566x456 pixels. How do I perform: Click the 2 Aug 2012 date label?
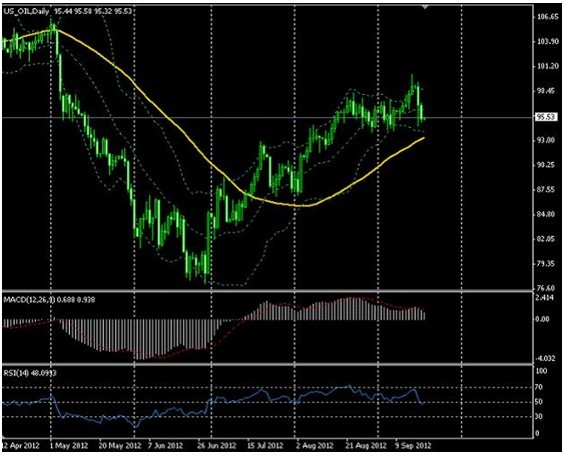click(x=314, y=446)
